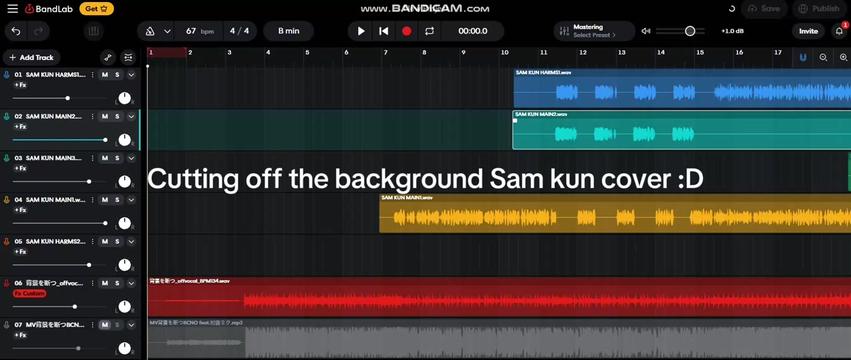This screenshot has height=360, width=851.
Task: Click track 02 microphone icon
Action: coord(7,117)
